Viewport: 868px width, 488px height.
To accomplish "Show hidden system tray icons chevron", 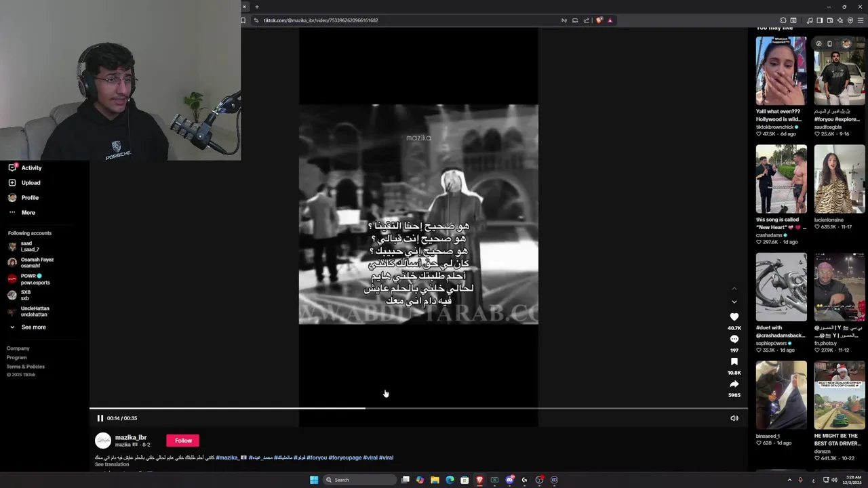I will (x=789, y=480).
